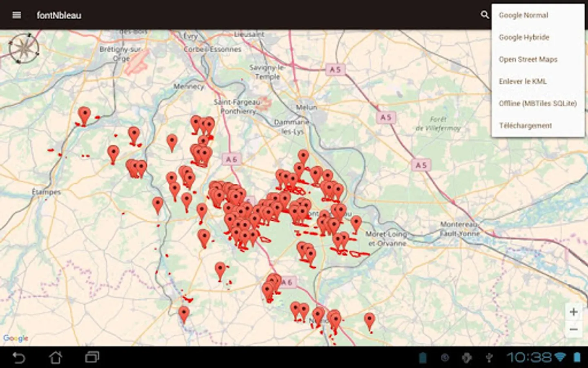Click the Montereau-Fault-Yonne label
The height and width of the screenshot is (368, 588).
(460, 229)
